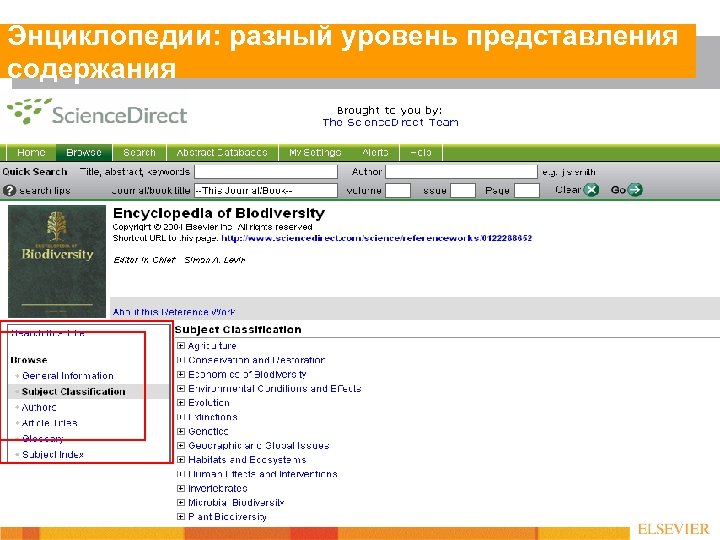This screenshot has width=720, height=540.
Task: Select Subject Classification in Browse panel
Action: click(x=73, y=392)
